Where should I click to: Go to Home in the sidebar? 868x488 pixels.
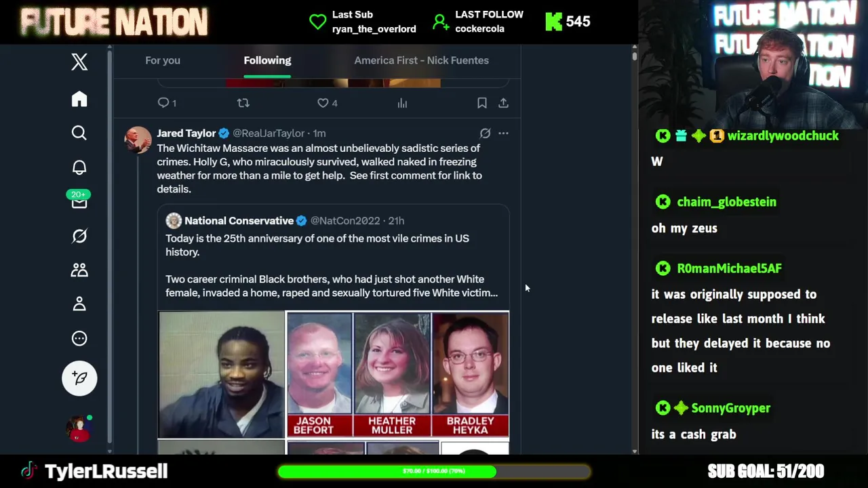coord(79,99)
